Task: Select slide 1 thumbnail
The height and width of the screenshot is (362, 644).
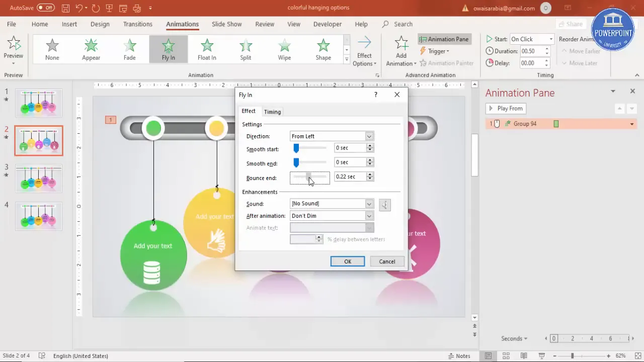Action: (x=39, y=103)
